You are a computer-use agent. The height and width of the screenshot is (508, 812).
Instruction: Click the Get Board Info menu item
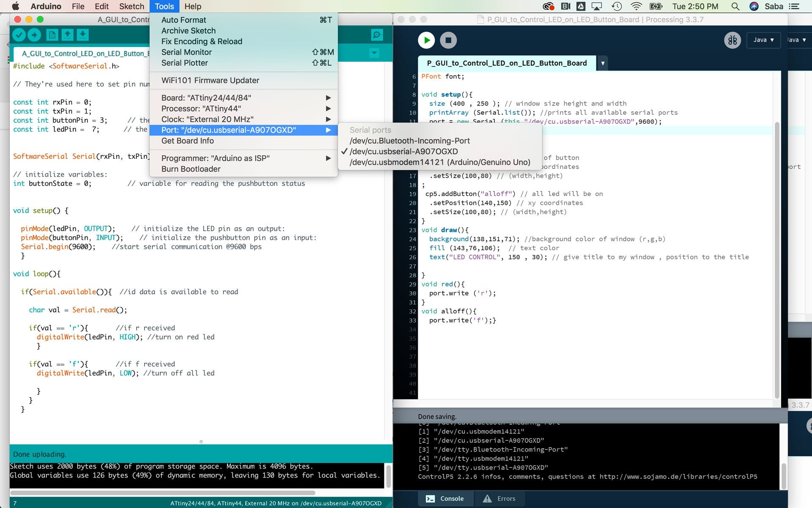[244, 141]
